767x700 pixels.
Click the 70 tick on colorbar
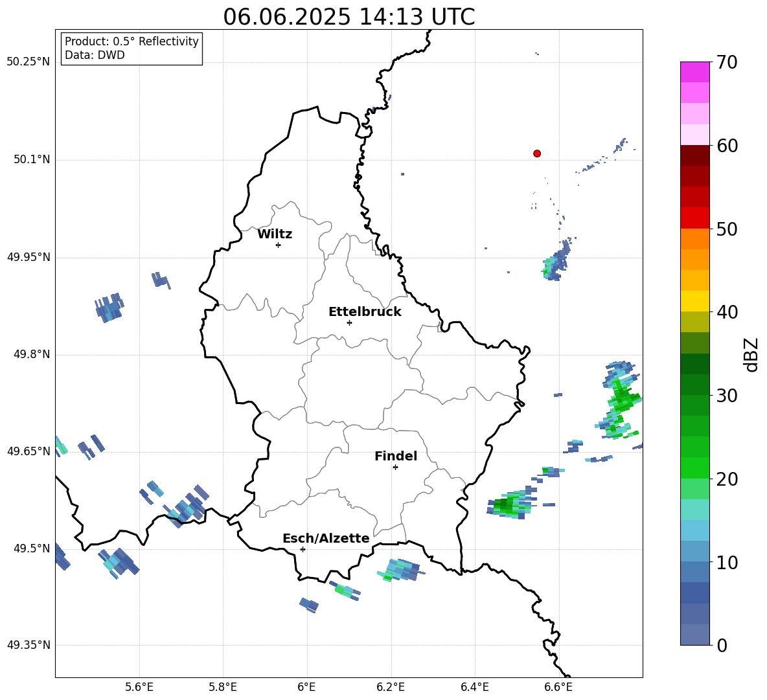[727, 62]
